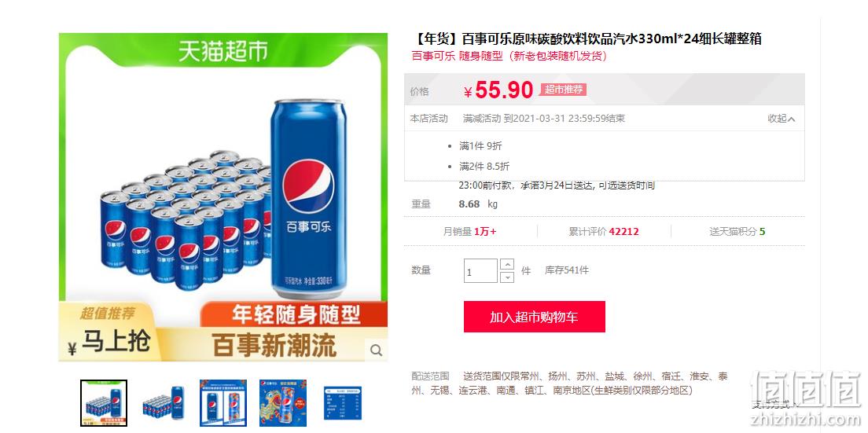Click the large Pepsi can main image

coord(309,199)
